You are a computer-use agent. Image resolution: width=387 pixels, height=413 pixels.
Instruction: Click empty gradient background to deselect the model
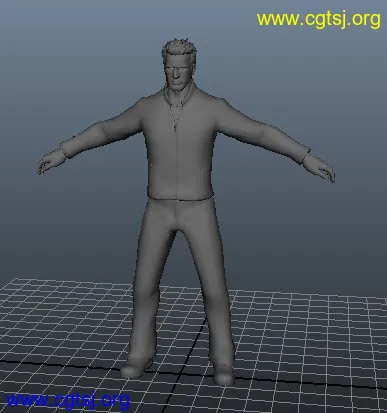(67, 67)
